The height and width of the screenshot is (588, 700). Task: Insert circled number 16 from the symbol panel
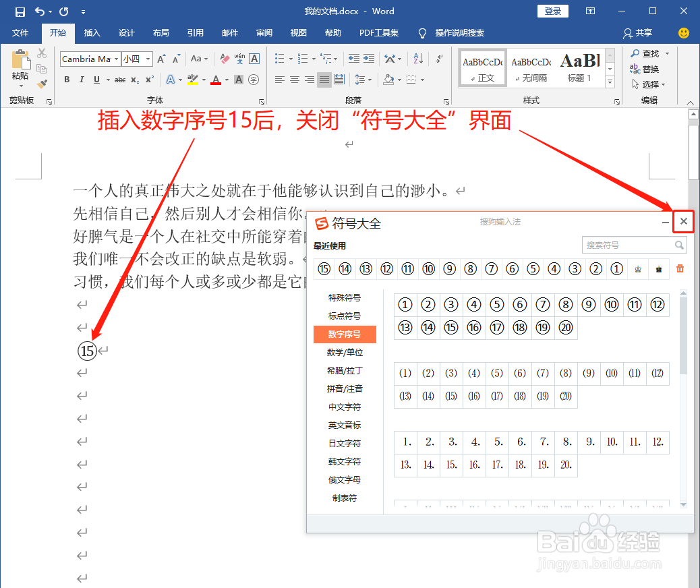pos(474,326)
